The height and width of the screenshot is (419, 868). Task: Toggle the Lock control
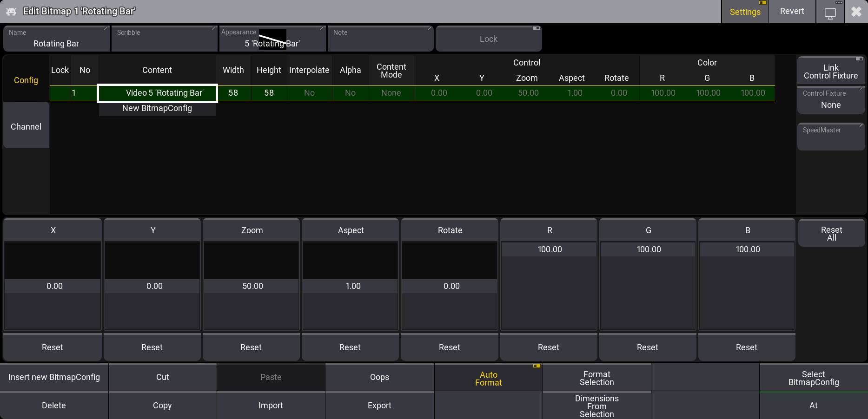point(488,39)
